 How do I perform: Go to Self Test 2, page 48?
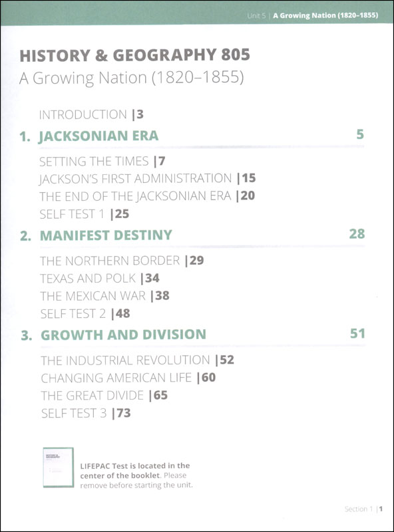(x=85, y=313)
